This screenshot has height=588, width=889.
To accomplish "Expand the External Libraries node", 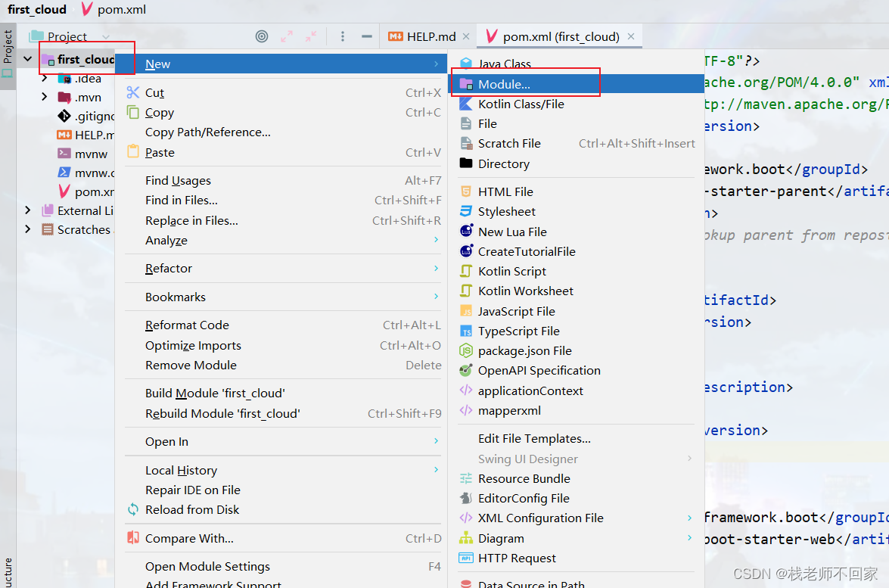I will pyautogui.click(x=27, y=210).
